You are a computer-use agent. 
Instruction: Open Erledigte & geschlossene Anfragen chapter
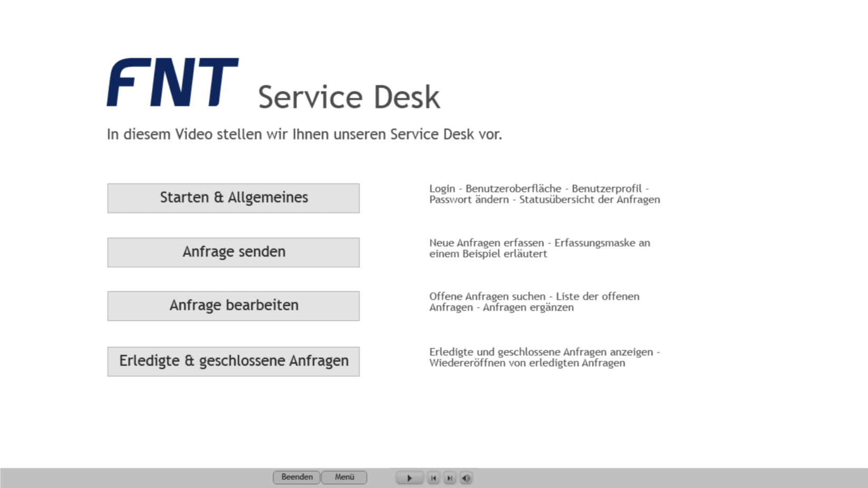pos(234,362)
